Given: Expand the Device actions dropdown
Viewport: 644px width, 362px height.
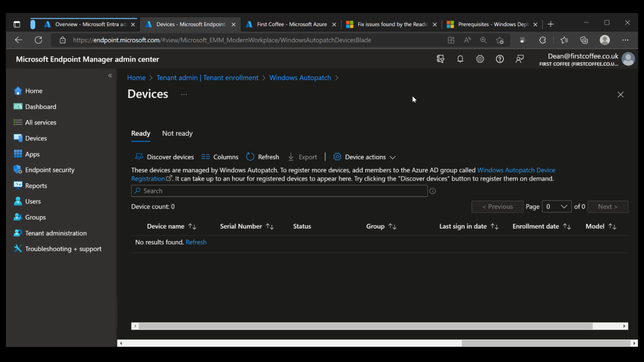Looking at the screenshot, I should [364, 157].
